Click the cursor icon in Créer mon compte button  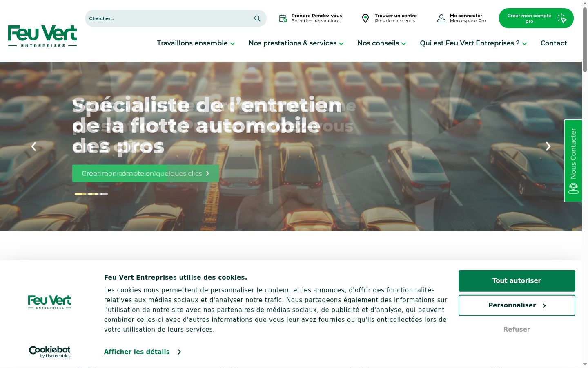[x=562, y=18]
